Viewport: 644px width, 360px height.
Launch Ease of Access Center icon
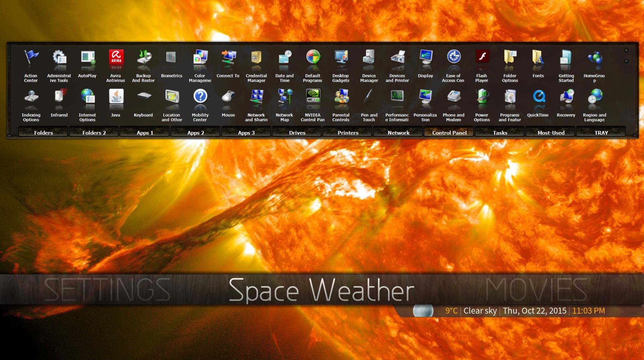coord(453,57)
